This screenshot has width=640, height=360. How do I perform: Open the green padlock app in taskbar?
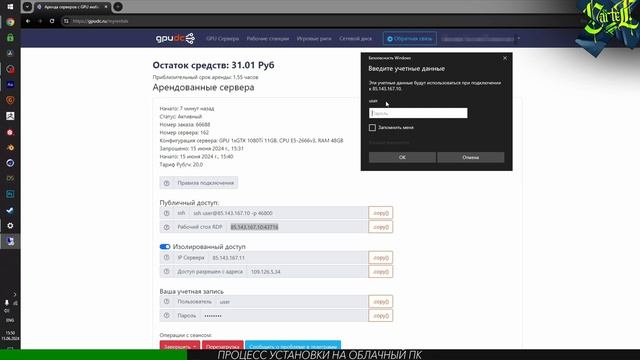[10, 38]
